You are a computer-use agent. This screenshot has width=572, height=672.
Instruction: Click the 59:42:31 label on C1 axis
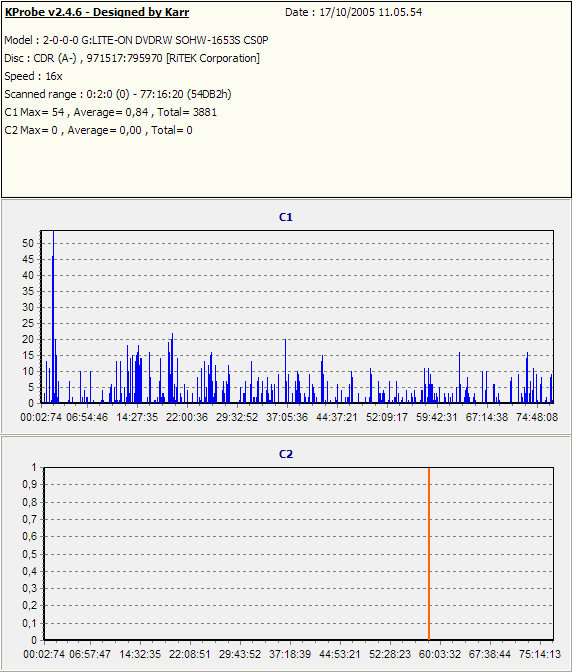click(x=437, y=417)
